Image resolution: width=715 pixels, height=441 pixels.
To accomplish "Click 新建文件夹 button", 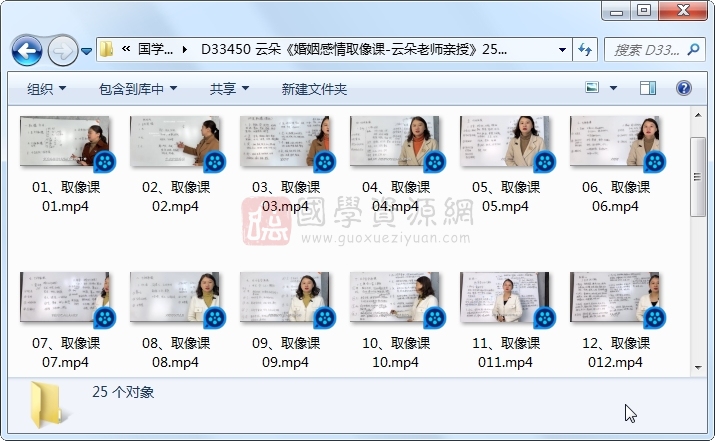I will tap(314, 89).
